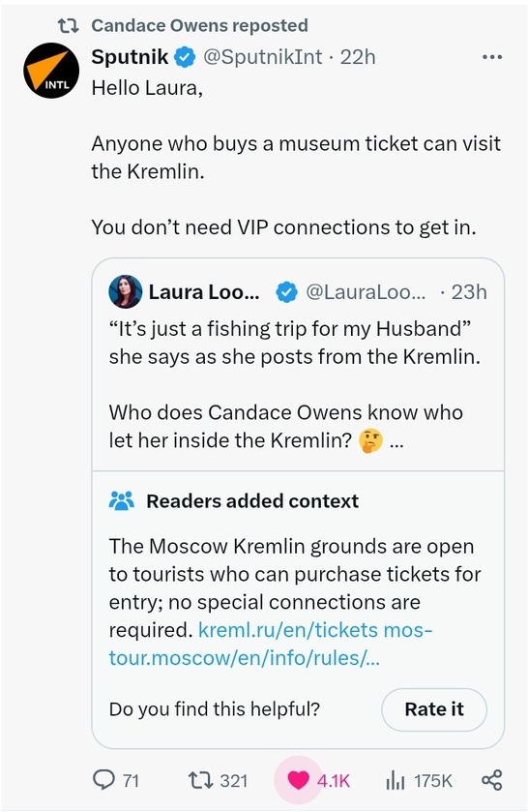Viewport: 528px width, 812px height.
Task: Click the Readers added context people icon
Action: point(122,500)
